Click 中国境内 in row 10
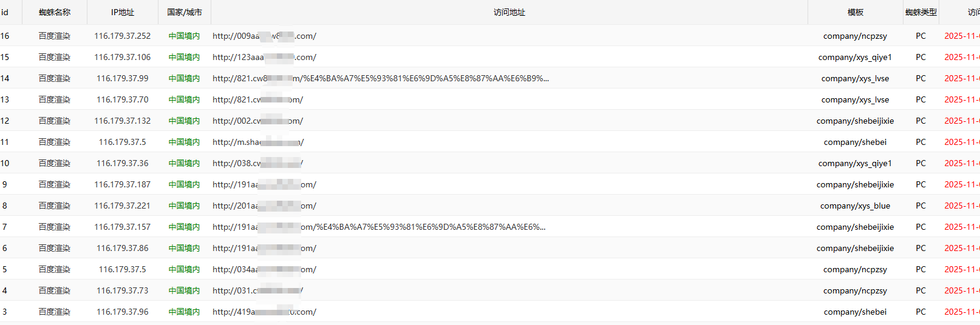This screenshot has height=325, width=980. click(185, 163)
